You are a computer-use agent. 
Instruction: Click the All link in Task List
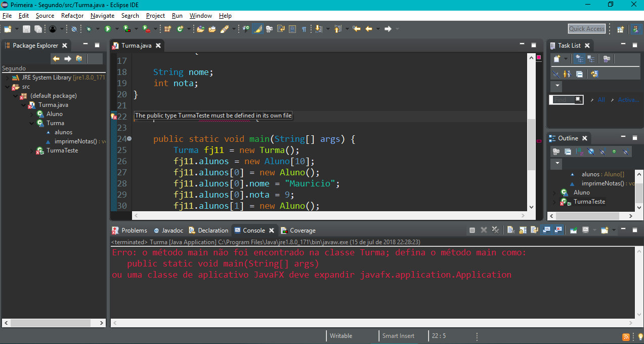click(601, 100)
